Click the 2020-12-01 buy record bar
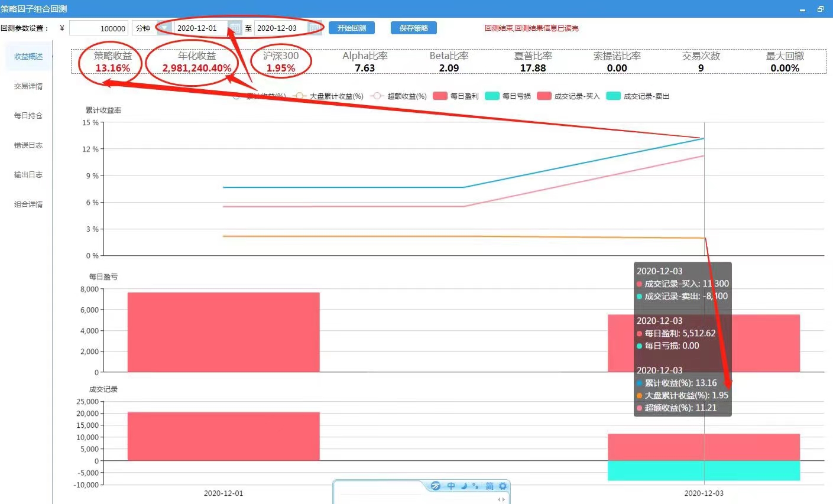 pyautogui.click(x=223, y=436)
